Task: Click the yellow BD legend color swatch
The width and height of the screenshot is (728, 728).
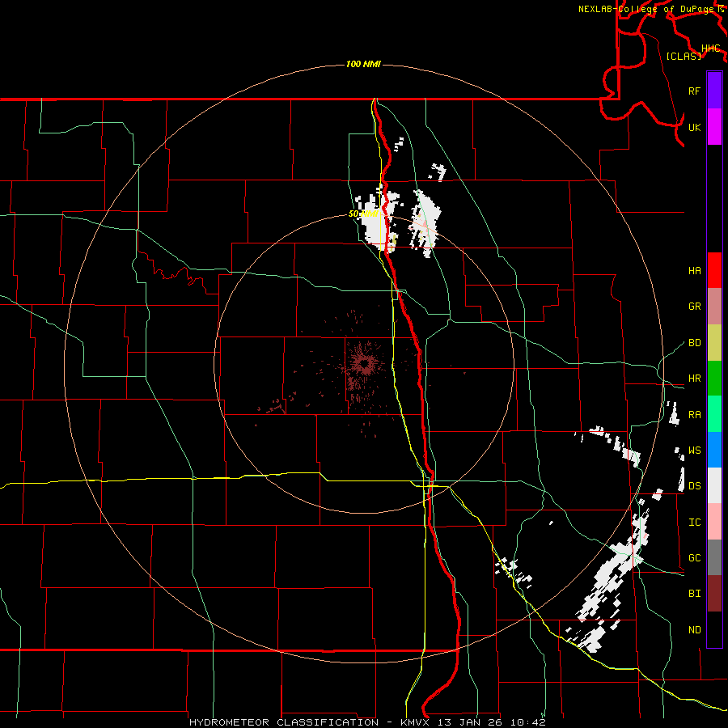Action: tap(714, 343)
